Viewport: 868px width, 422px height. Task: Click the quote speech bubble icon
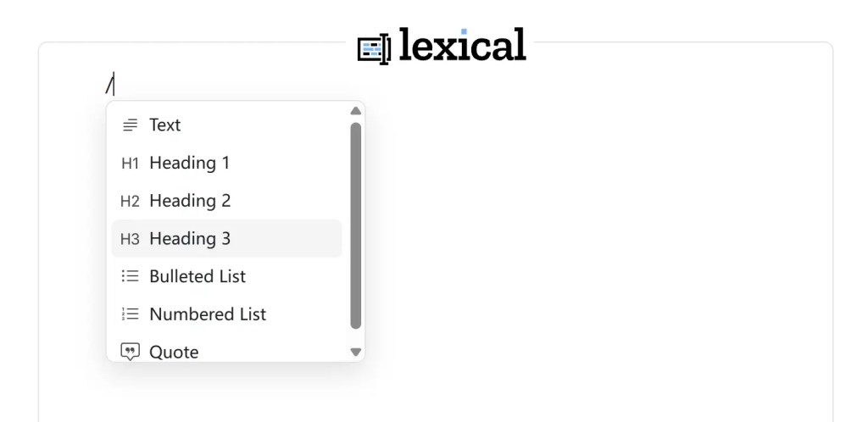click(130, 352)
